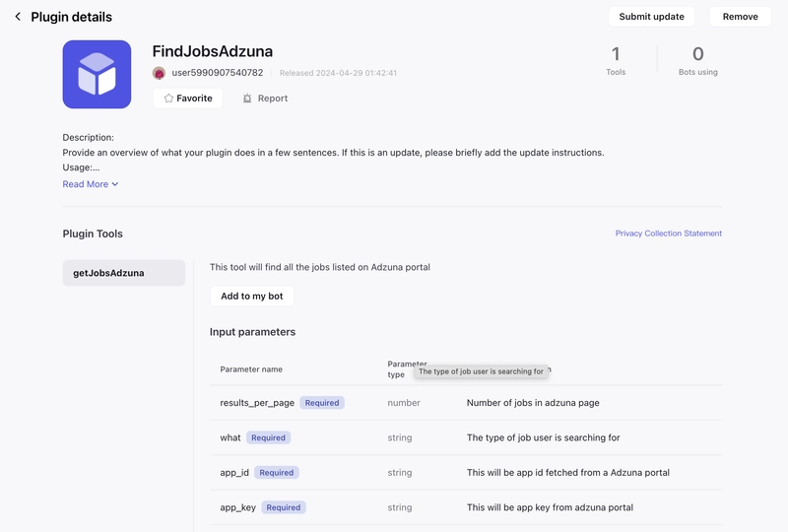Click the Required badge beside results_per_page
The image size is (788, 532).
coord(322,403)
